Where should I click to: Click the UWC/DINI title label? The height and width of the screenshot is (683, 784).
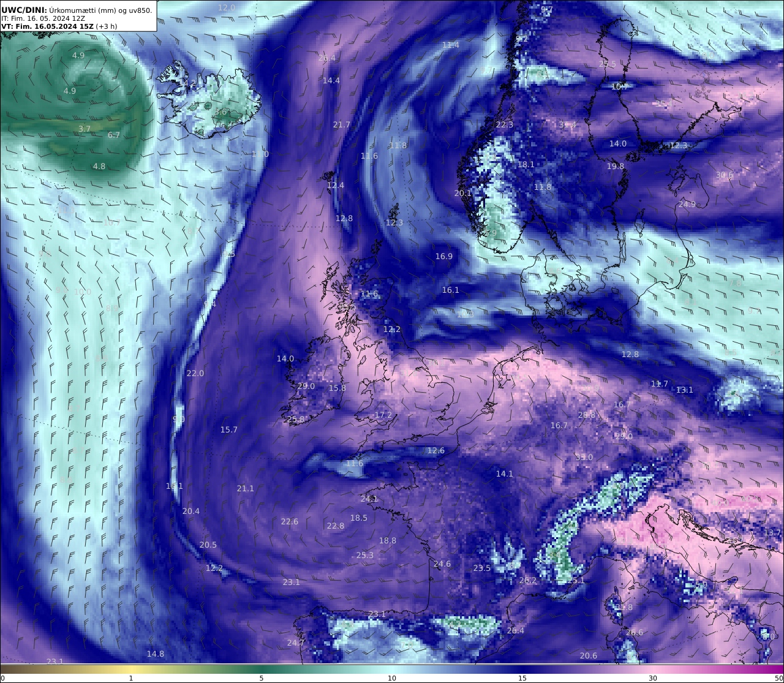[24, 10]
